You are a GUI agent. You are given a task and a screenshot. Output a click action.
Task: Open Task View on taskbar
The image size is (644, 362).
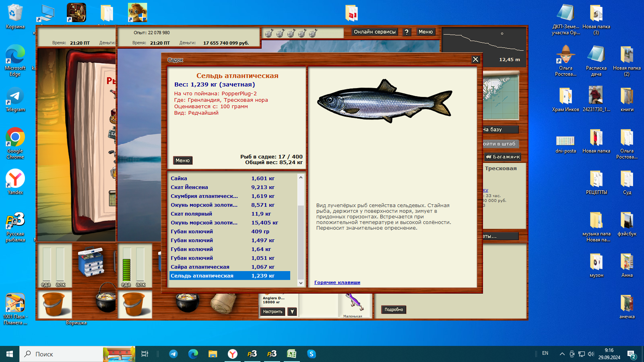(145, 354)
